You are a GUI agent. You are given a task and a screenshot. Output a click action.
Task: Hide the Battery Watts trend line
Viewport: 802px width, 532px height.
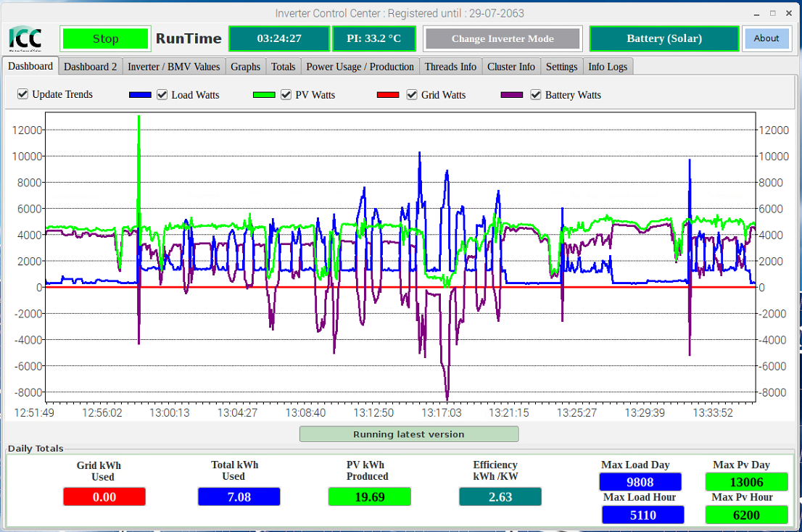[x=536, y=94]
